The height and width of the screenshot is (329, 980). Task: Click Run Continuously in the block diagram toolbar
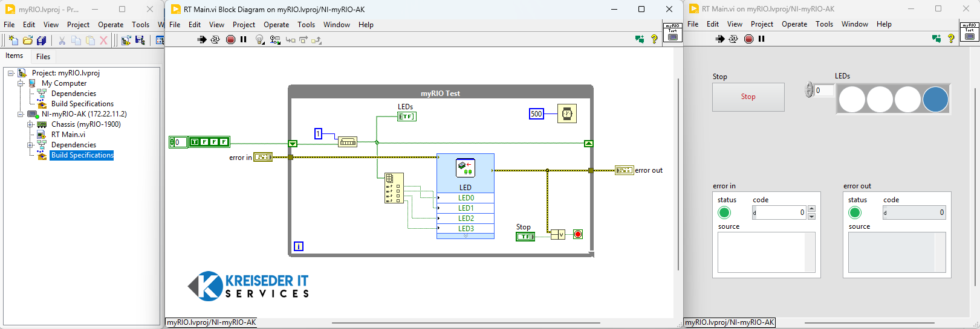tap(215, 39)
